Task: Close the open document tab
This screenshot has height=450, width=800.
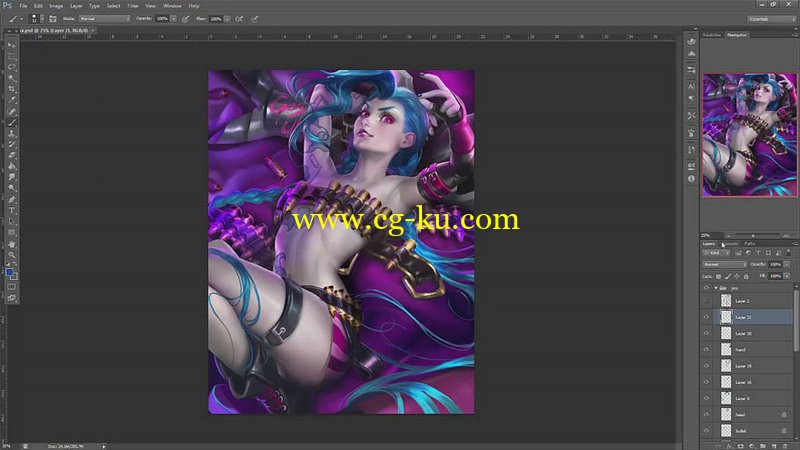Action: pos(93,31)
